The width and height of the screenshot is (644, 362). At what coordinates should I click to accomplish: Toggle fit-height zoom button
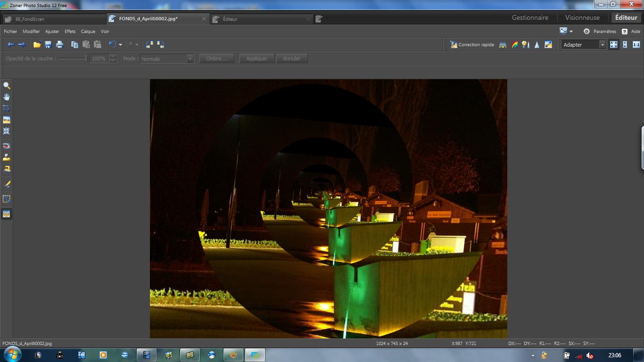point(625,44)
